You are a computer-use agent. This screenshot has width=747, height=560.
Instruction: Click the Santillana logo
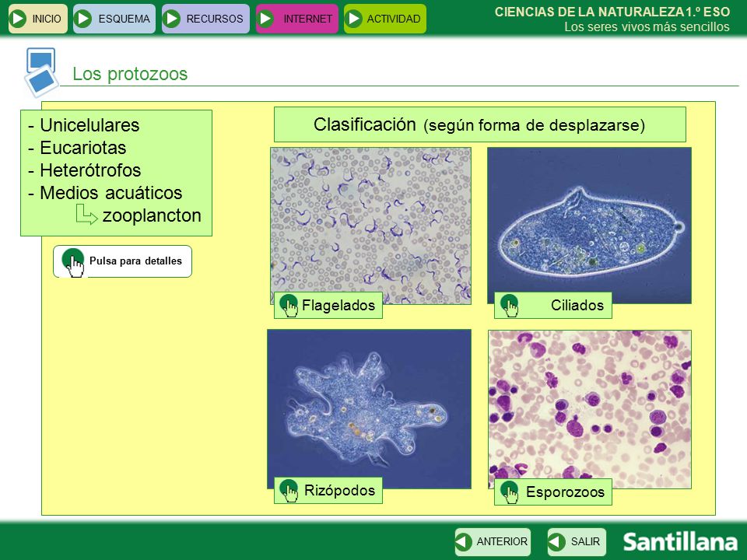(x=680, y=542)
